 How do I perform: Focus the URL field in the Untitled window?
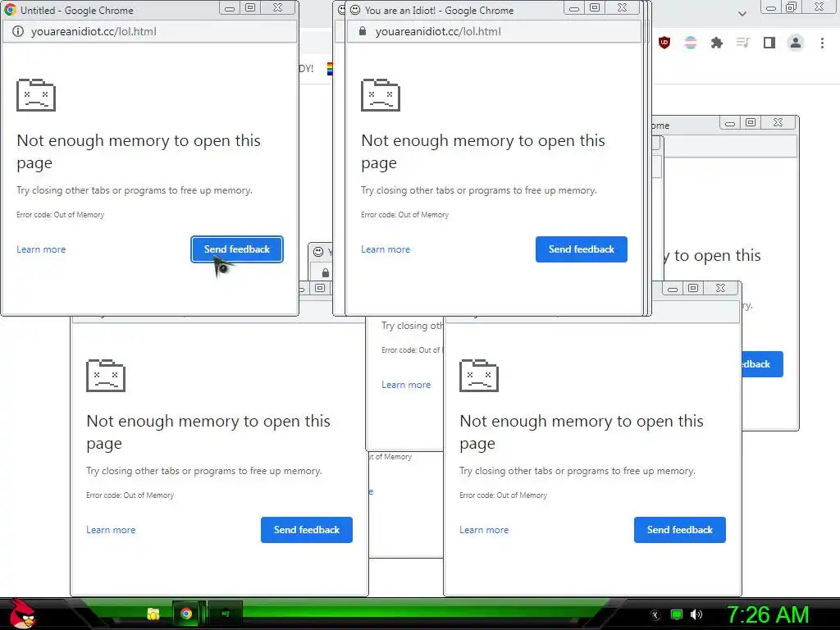coord(149,32)
